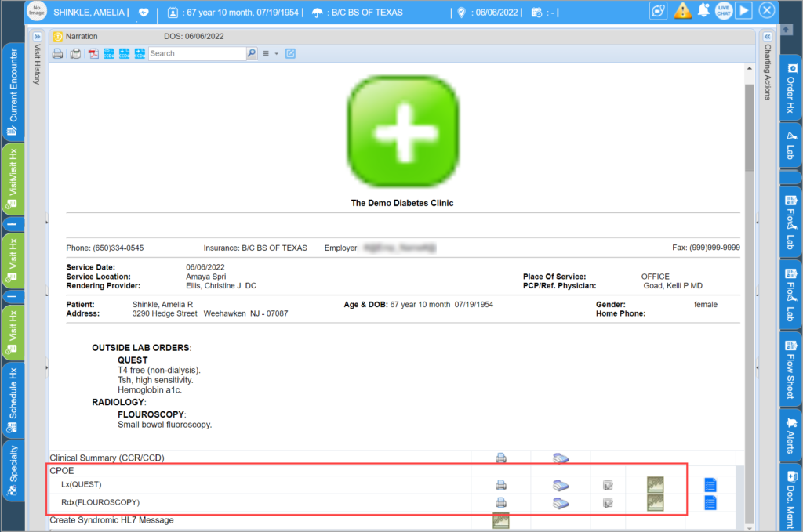The width and height of the screenshot is (803, 532).
Task: Click the insurance umbrella icon
Action: (x=318, y=13)
